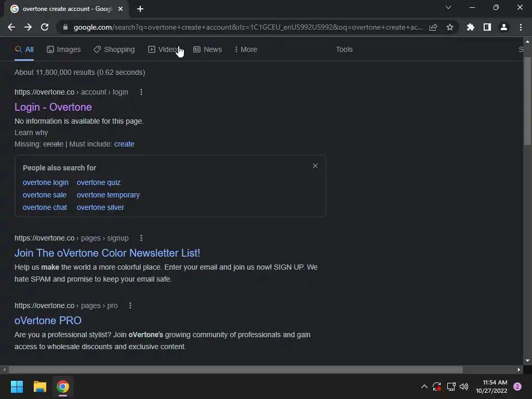Screen dimensions: 532x399
Task: Open Login - Overtone result link
Action: (54, 107)
